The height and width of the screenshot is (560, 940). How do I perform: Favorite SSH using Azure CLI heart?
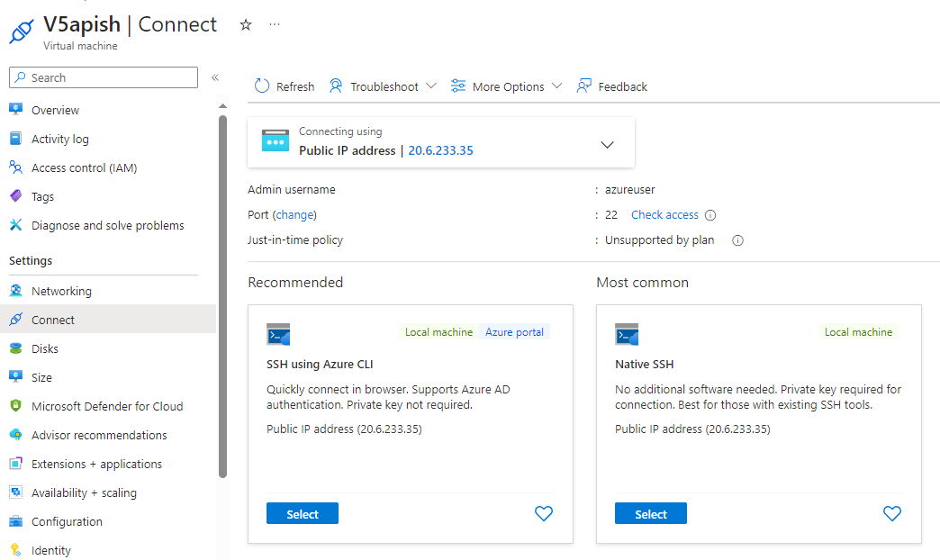(x=544, y=513)
